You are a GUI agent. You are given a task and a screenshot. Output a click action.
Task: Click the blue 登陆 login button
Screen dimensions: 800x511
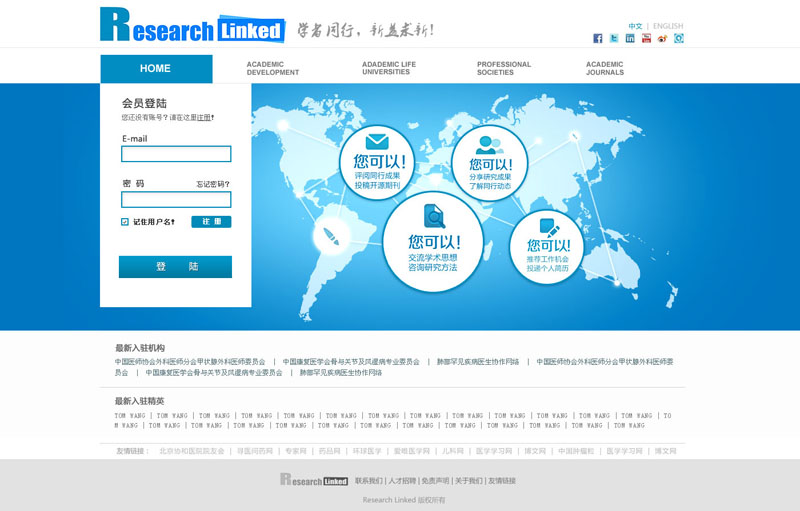[x=175, y=267]
